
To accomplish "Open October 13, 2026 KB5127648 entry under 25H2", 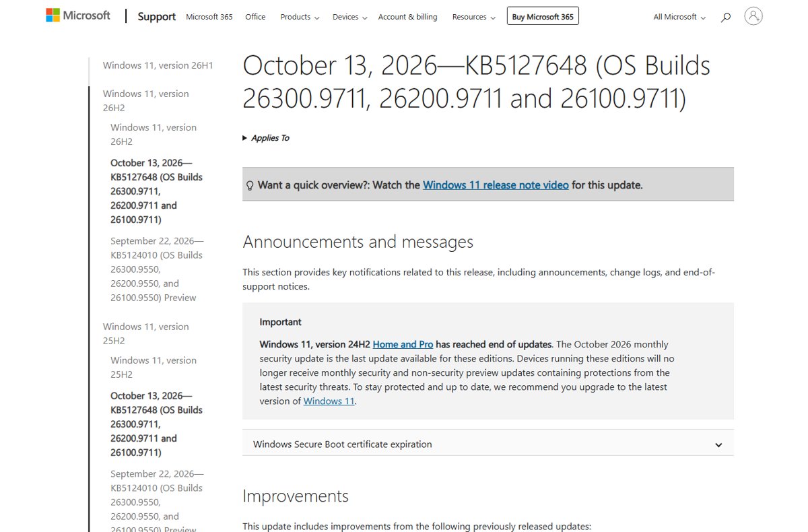I will (157, 424).
